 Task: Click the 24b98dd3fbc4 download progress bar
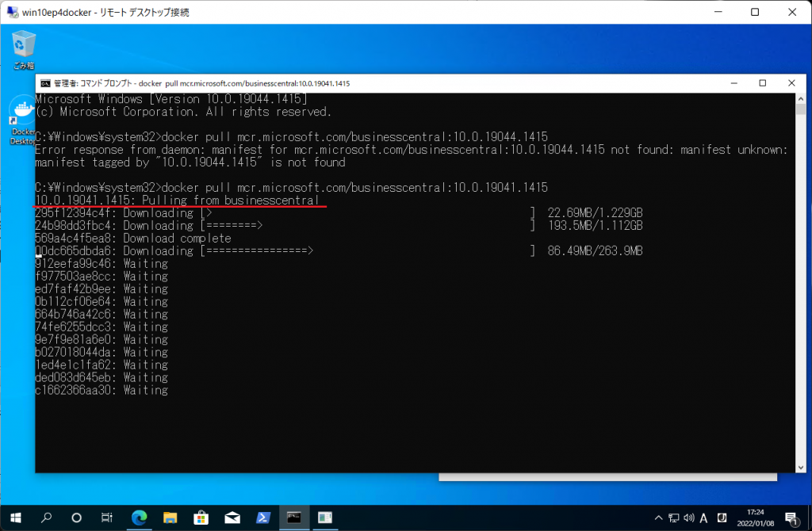[x=368, y=226]
